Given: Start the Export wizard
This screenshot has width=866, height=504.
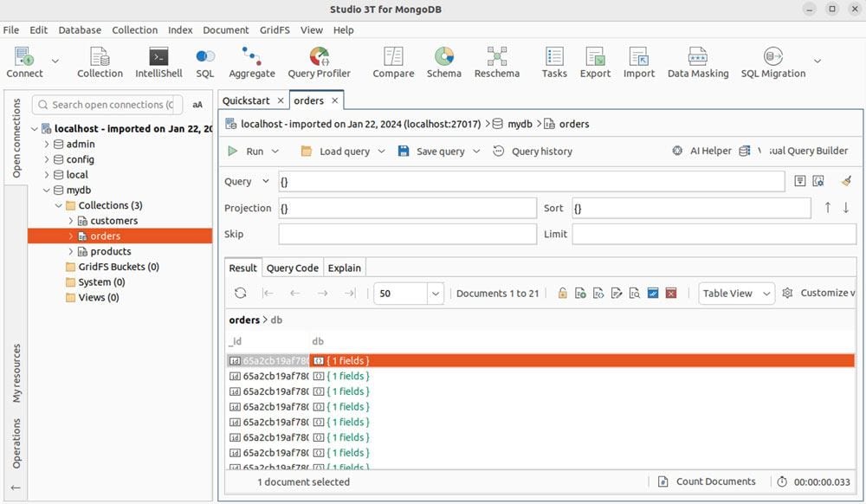Looking at the screenshot, I should pyautogui.click(x=595, y=62).
